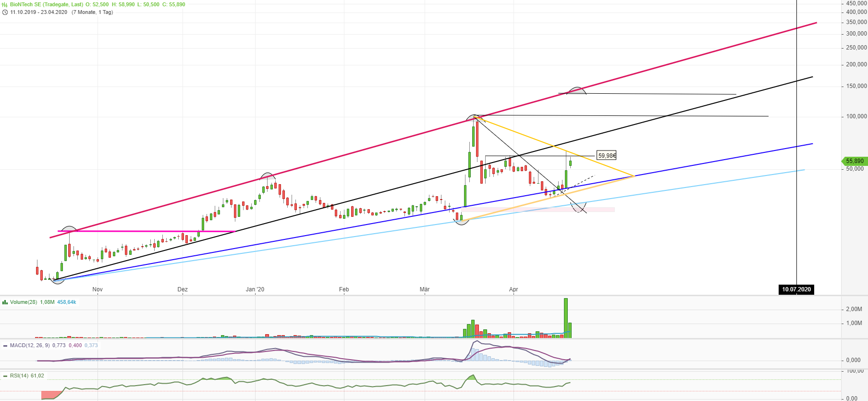Screen dimensions: 868x401
Task: Click the candlestick chart-type icon beside BioNTech SE
Action: point(5,5)
